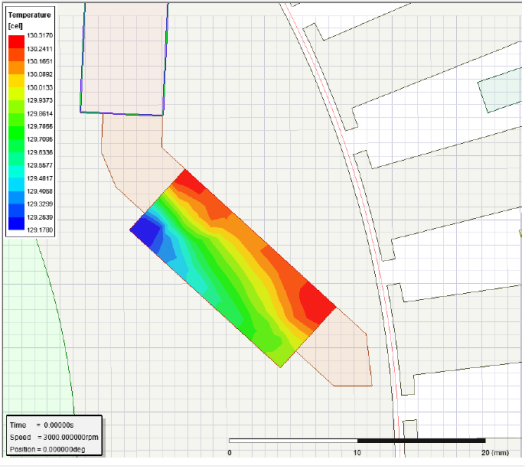
Task: Select the blue-outlined rectangular region at the top
Action: [124, 59]
